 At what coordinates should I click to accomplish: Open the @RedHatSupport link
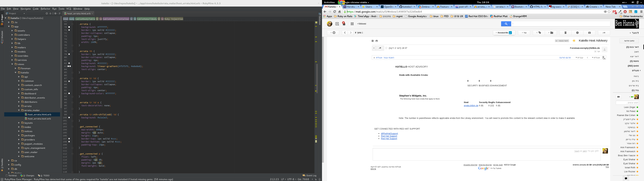point(389,134)
